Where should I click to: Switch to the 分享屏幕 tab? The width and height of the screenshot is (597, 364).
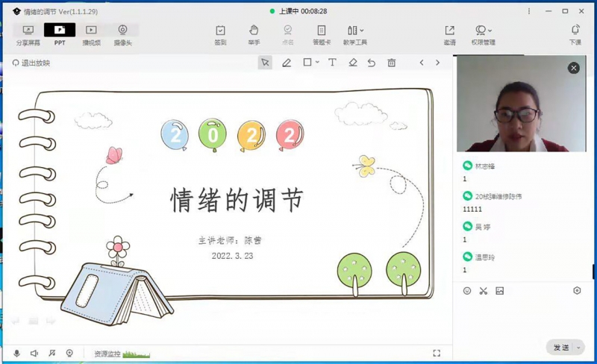point(28,34)
